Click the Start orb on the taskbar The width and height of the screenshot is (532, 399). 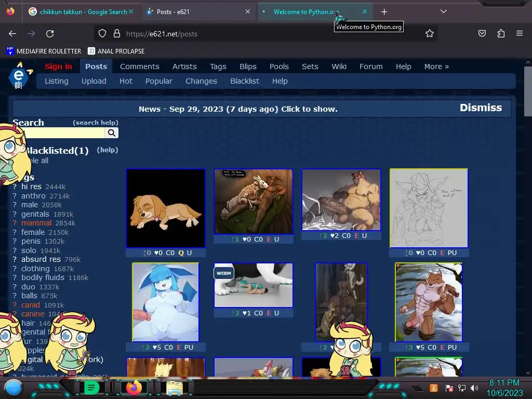[14, 388]
